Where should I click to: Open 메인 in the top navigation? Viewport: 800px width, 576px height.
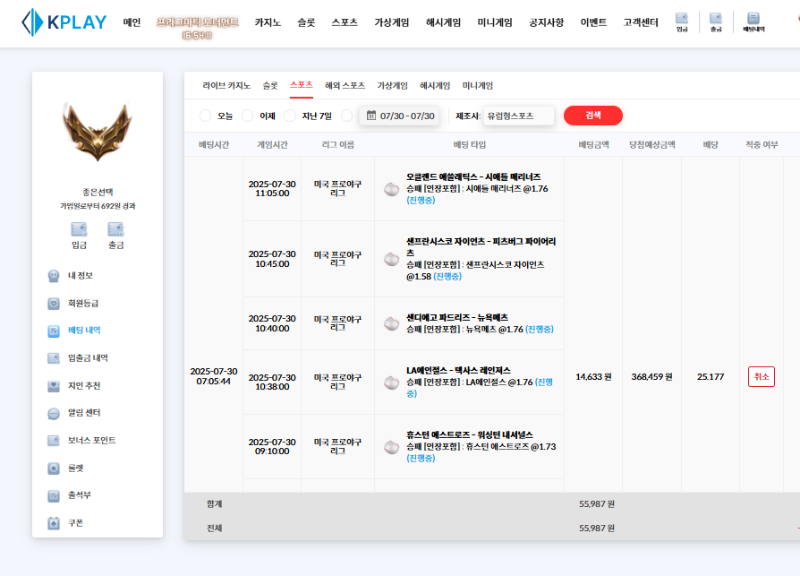[x=132, y=22]
